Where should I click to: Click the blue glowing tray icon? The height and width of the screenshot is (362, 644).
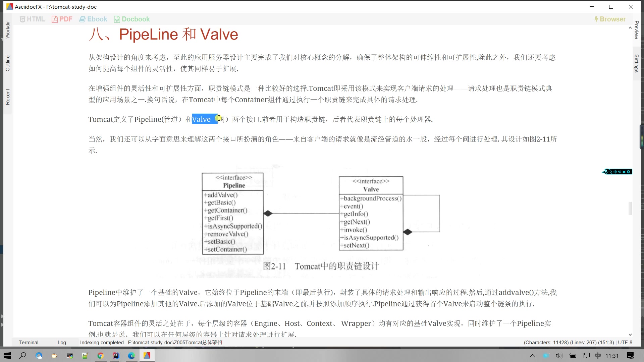(546, 356)
